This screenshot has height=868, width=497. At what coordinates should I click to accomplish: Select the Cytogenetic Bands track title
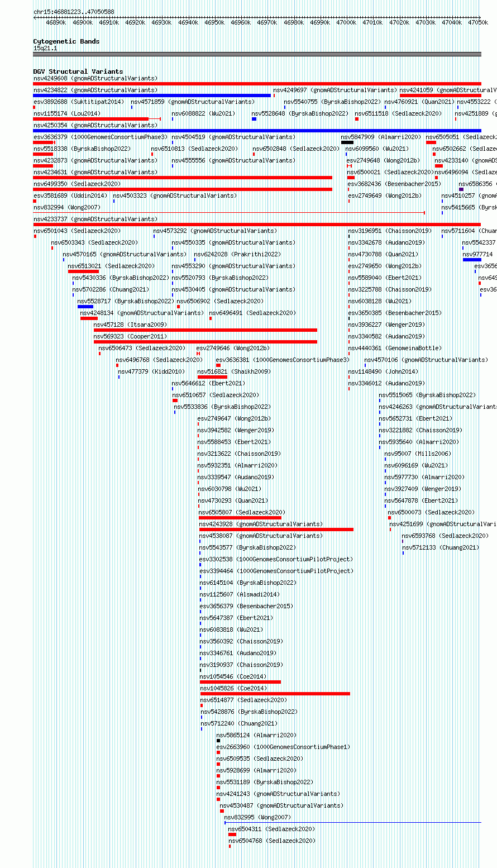(x=66, y=41)
